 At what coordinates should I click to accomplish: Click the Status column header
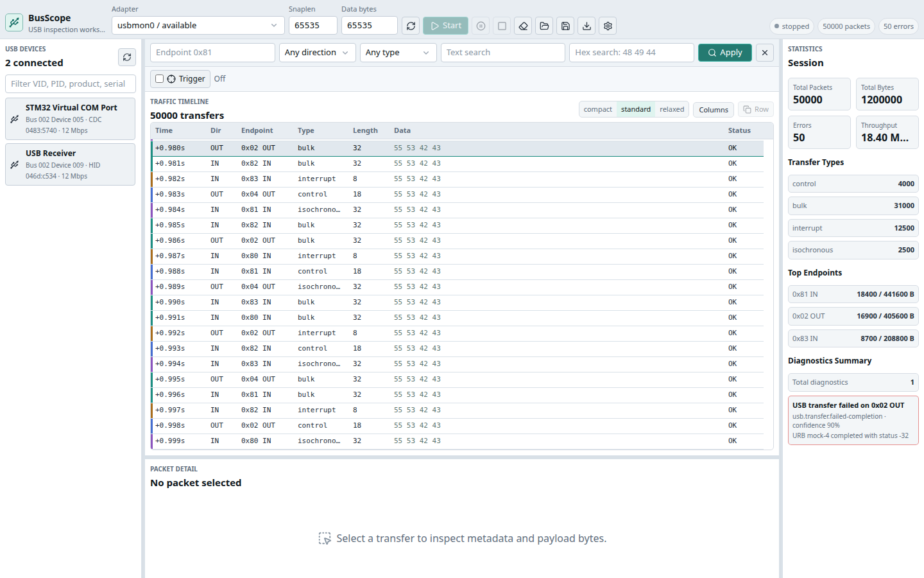[x=739, y=130]
